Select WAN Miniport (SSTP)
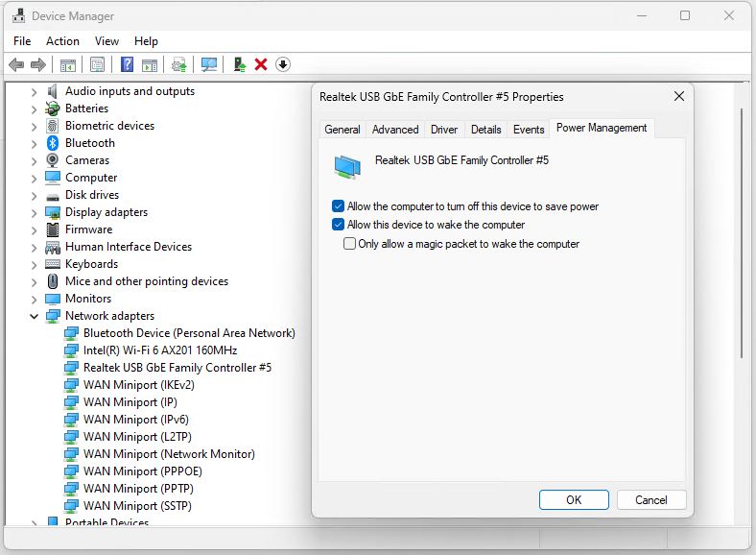756x555 pixels. [x=137, y=506]
